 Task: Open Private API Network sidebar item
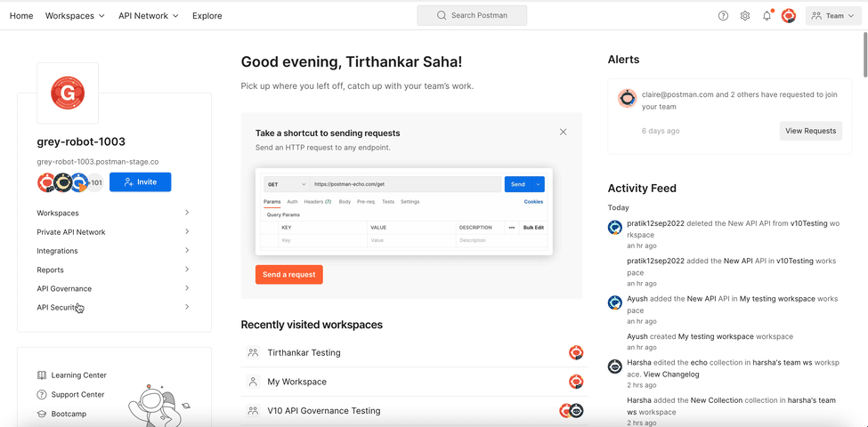71,232
